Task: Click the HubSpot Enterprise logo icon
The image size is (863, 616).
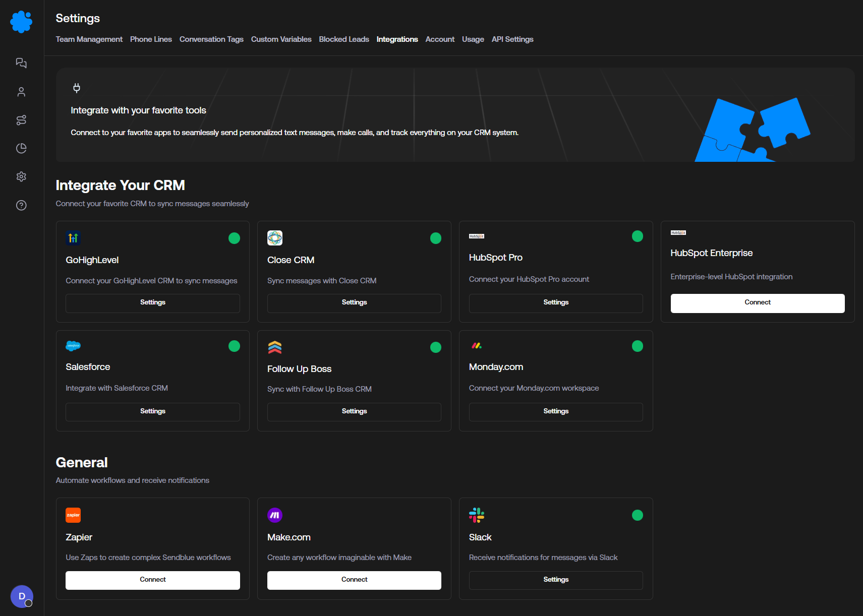Action: (x=678, y=232)
